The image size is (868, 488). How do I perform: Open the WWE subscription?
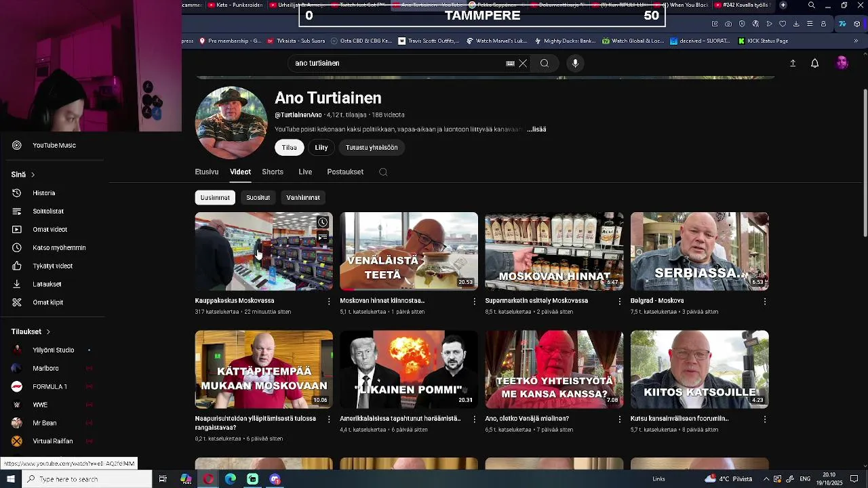coord(40,405)
